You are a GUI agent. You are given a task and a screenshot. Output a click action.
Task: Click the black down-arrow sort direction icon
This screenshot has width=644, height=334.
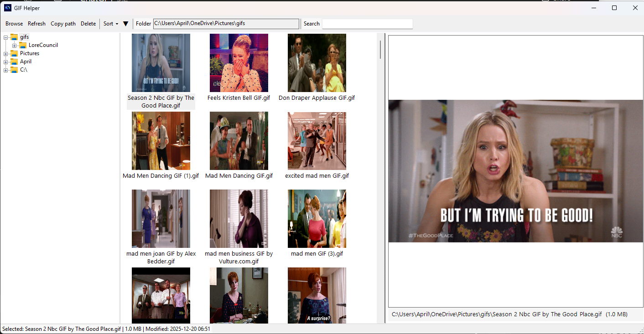click(x=126, y=24)
